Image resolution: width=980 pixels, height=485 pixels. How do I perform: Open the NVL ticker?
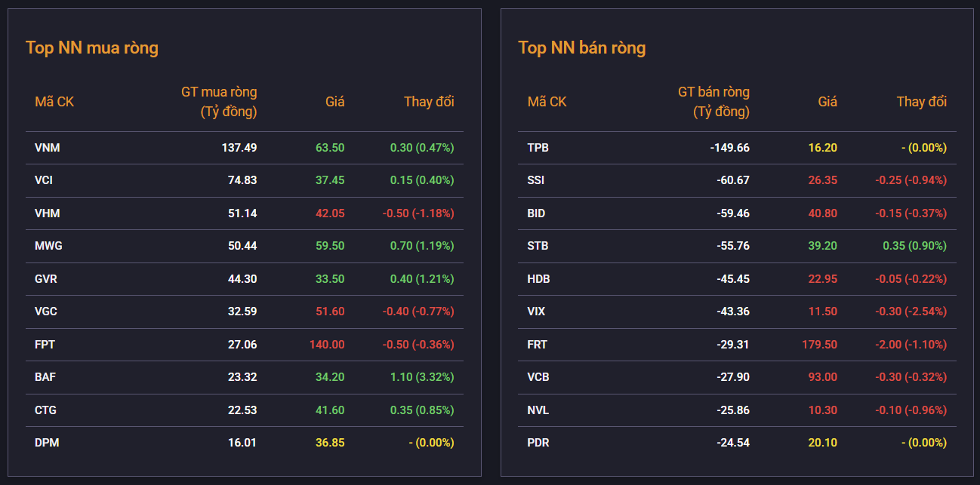(x=538, y=410)
